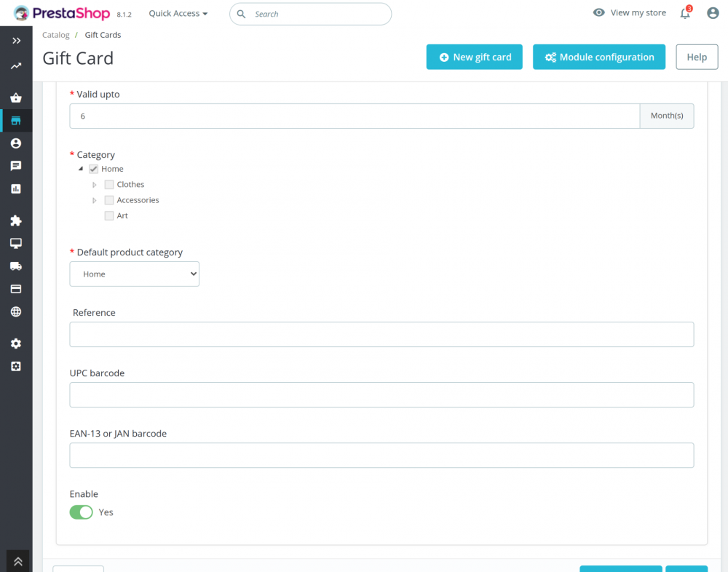Open the Shipping truck icon in the sidebar
This screenshot has width=728, height=572.
click(16, 266)
